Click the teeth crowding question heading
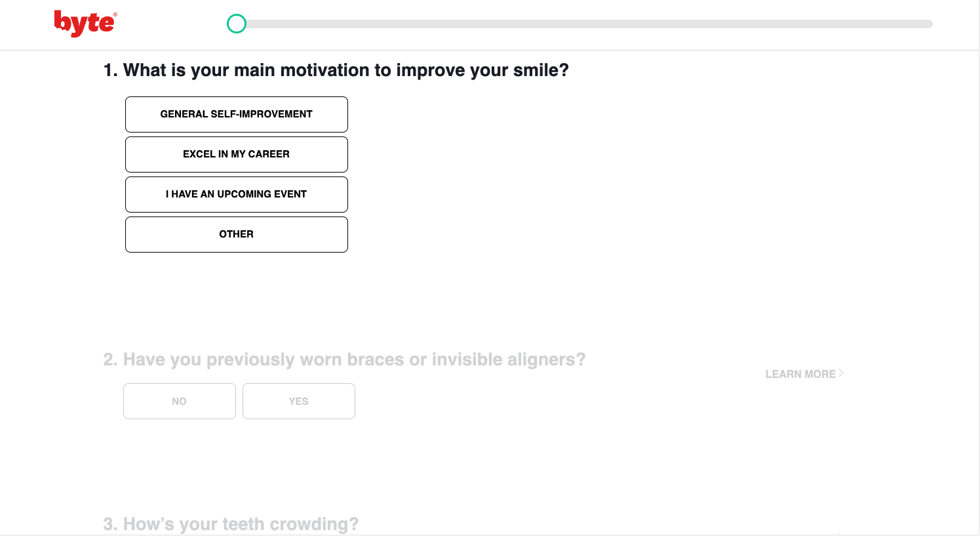 pos(231,524)
